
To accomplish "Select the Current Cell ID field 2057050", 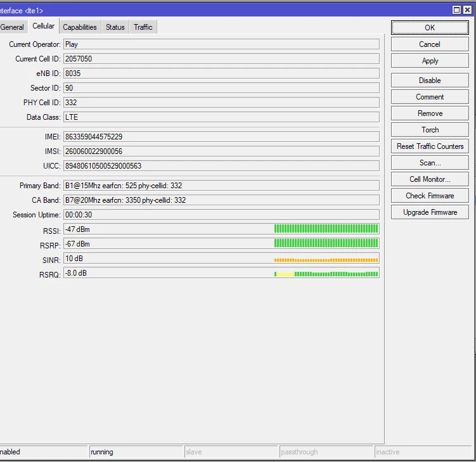I will [x=221, y=59].
